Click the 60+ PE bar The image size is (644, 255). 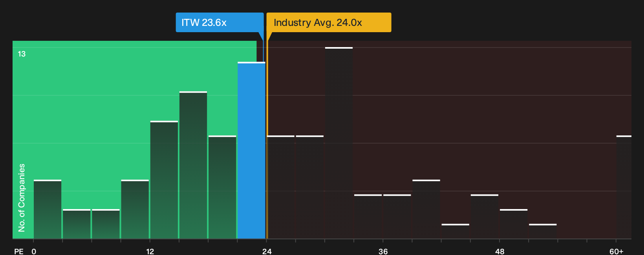(x=624, y=187)
